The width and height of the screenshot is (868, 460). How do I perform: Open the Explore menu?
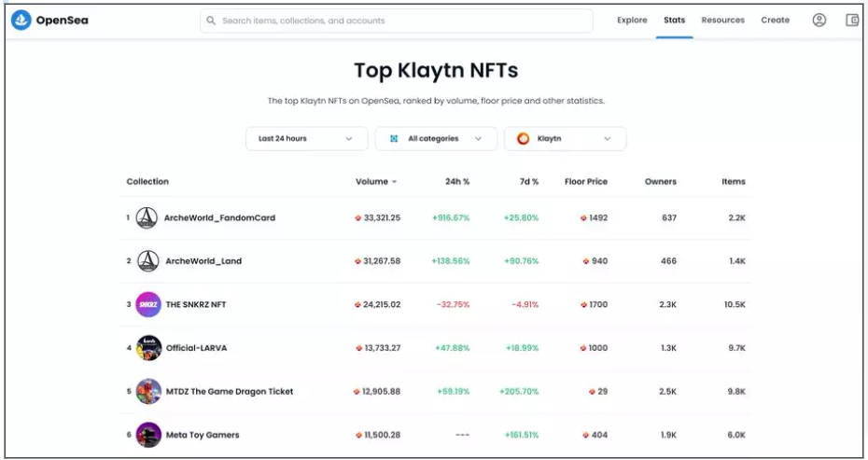632,20
